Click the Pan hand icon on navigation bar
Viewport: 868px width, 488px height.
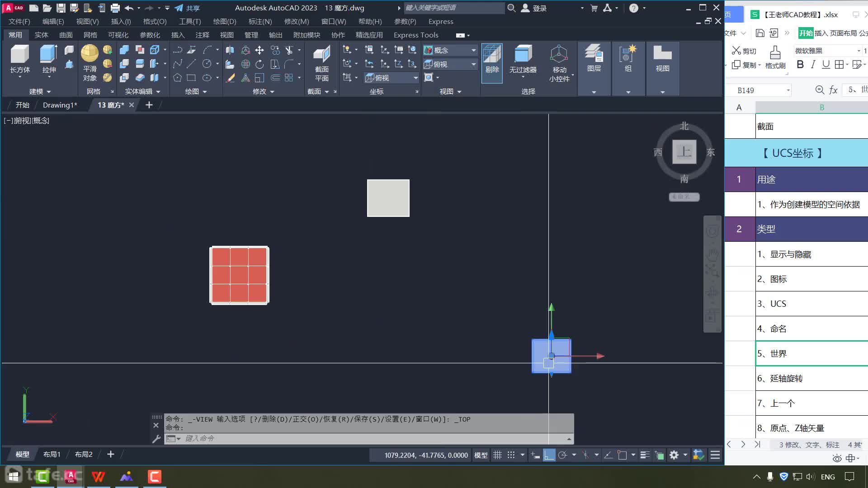tap(712, 254)
